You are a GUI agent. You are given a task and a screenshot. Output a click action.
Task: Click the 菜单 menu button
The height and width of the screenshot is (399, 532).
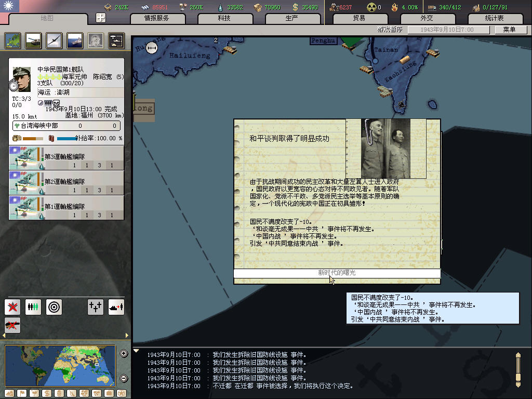click(x=510, y=30)
